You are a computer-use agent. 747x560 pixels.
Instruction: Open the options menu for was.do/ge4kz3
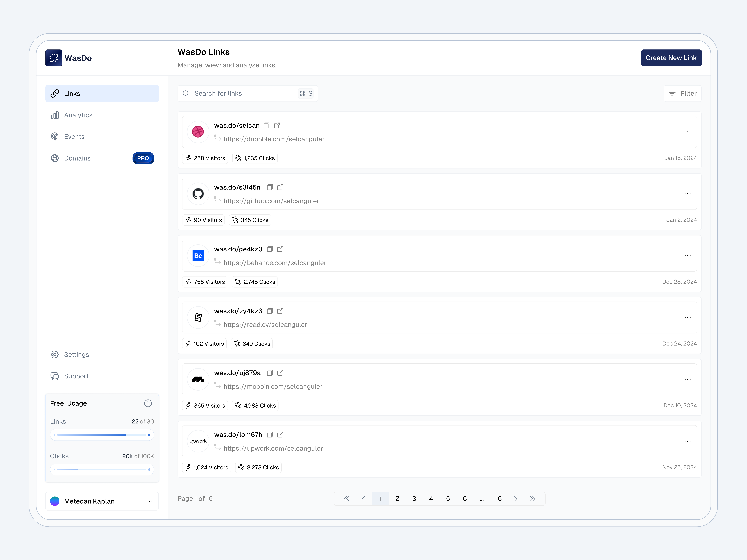(x=688, y=255)
